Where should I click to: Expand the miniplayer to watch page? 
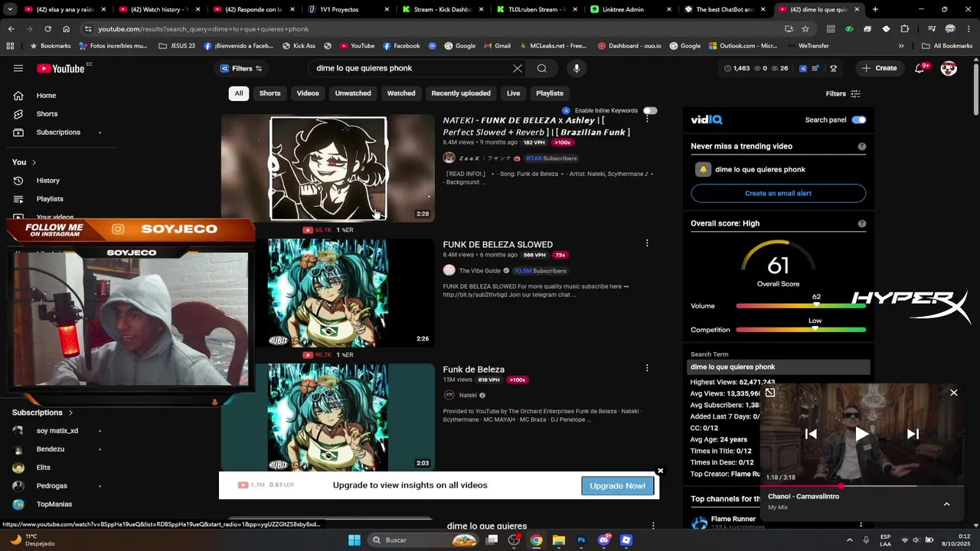[x=770, y=393]
